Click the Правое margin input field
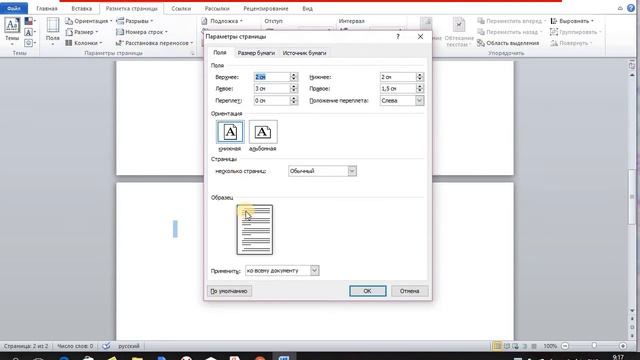Screen dimensions: 640x360 398,89
